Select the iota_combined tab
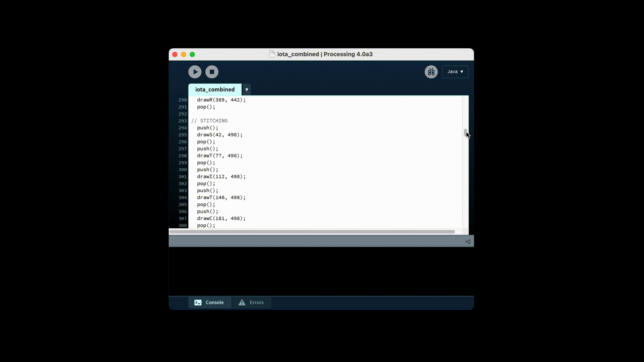 [x=215, y=89]
